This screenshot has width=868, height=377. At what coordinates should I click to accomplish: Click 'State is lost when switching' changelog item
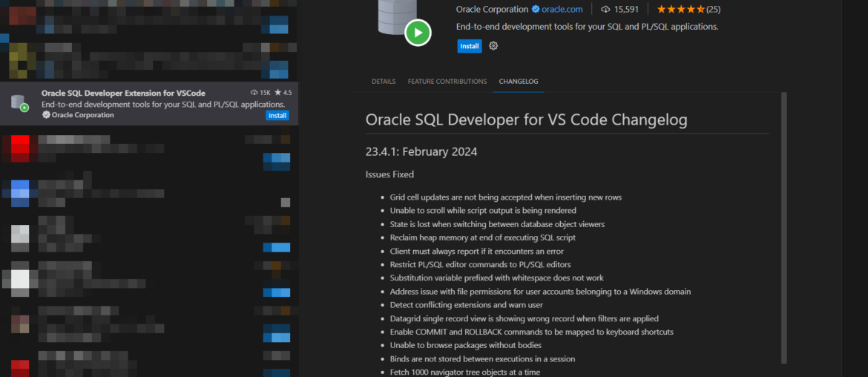(x=496, y=224)
